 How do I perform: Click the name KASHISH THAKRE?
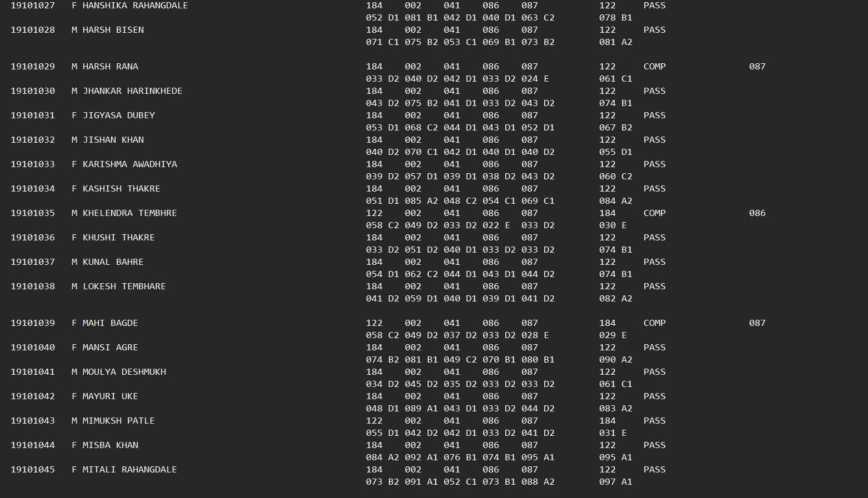tap(122, 189)
